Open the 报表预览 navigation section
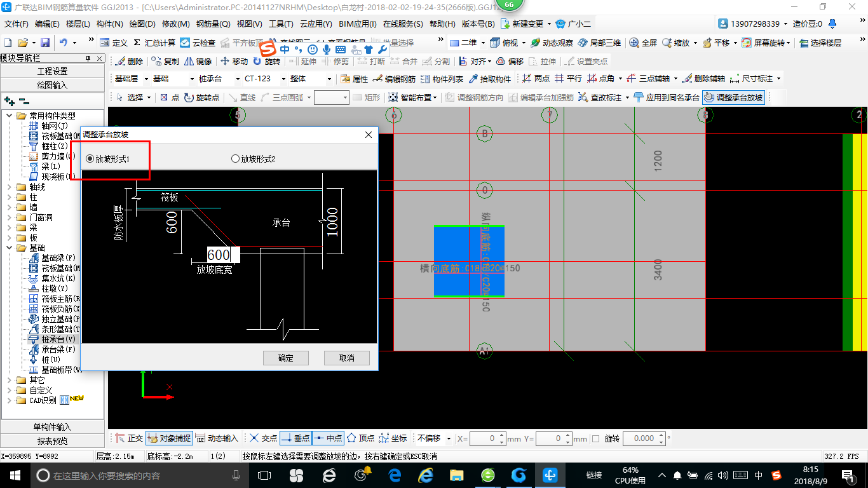This screenshot has height=488, width=868. 53,441
